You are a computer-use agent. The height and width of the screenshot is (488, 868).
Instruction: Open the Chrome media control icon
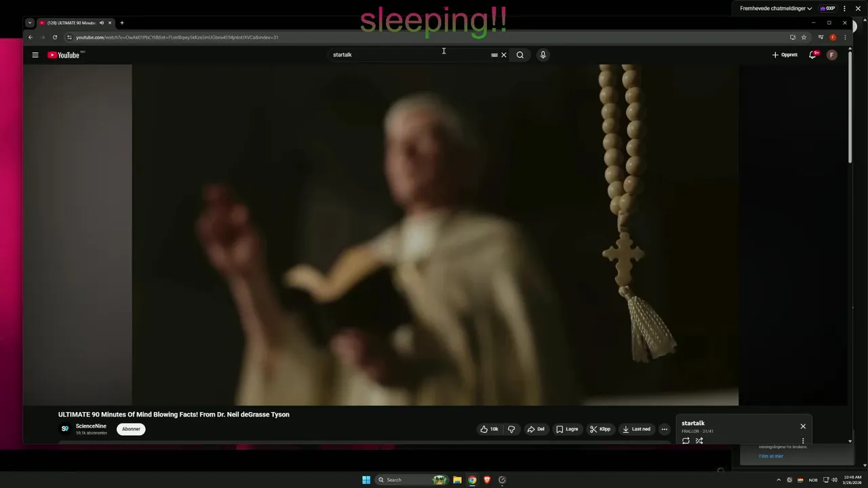point(821,37)
